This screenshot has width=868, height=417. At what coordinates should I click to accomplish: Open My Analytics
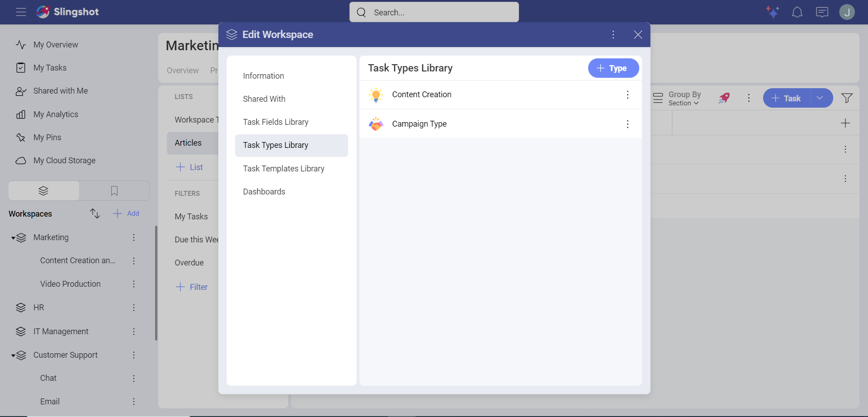click(x=56, y=114)
